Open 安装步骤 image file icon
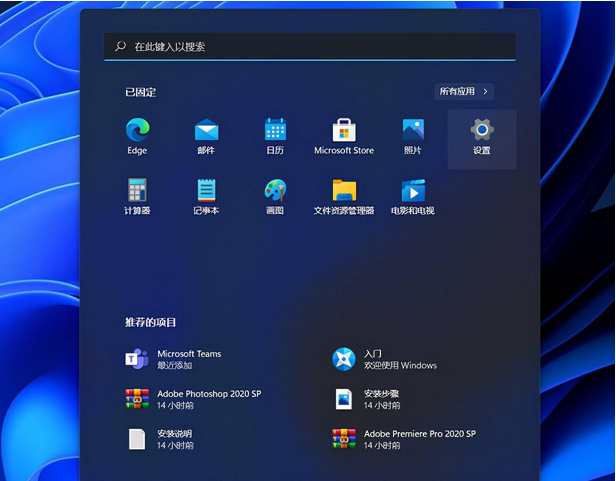The height and width of the screenshot is (481, 616). coord(344,399)
